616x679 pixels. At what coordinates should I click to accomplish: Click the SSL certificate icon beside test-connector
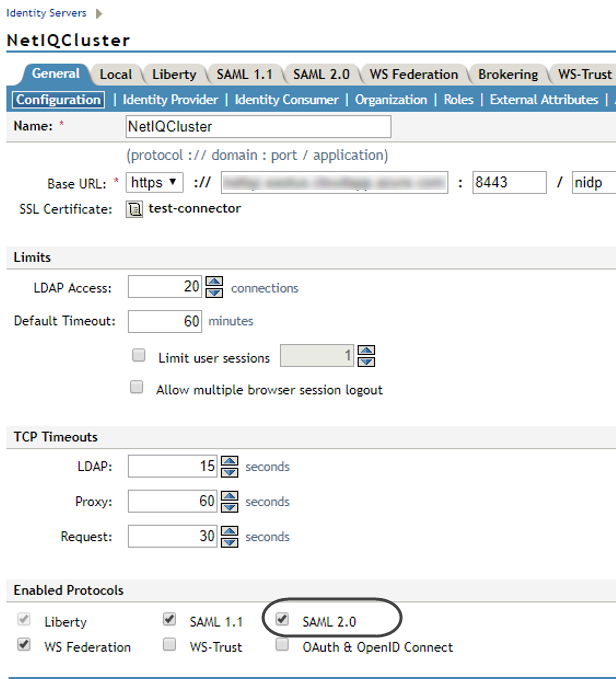coord(134,210)
